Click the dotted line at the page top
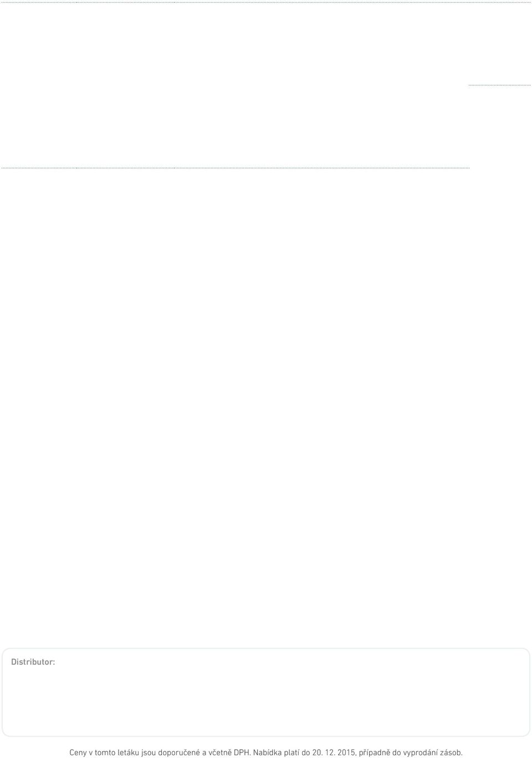 coord(266,2)
